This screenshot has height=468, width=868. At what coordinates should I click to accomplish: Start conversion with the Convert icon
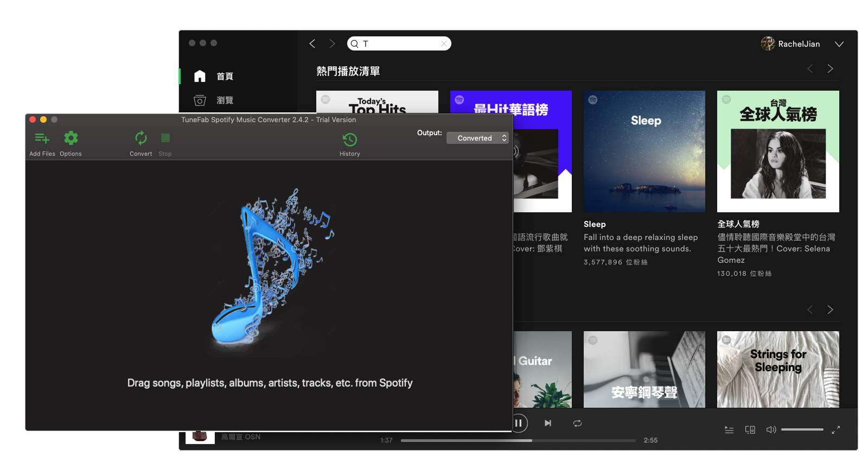pos(141,139)
